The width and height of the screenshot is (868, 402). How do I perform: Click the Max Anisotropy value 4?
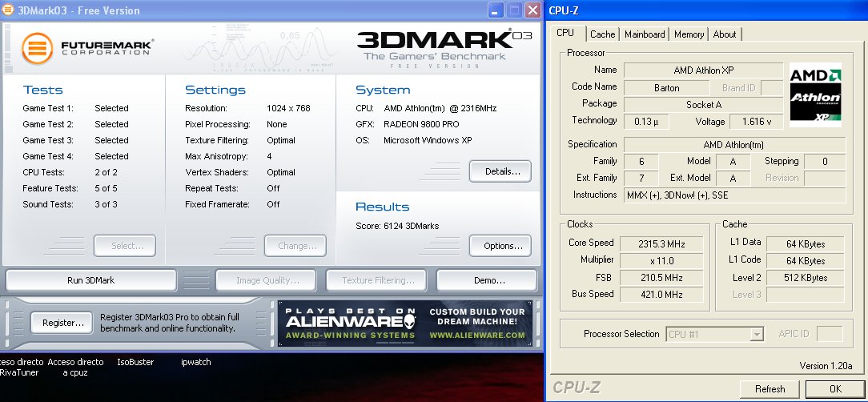[x=269, y=156]
